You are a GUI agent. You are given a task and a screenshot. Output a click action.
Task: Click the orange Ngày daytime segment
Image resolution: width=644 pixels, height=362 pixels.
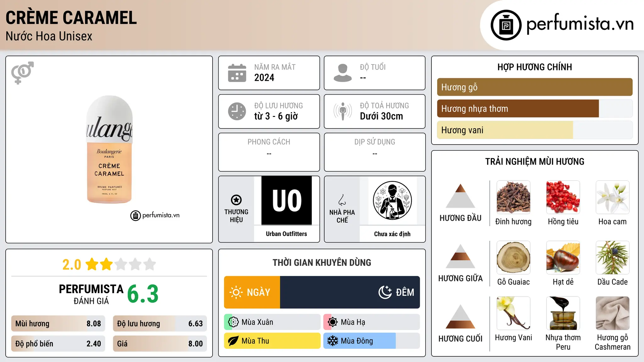pyautogui.click(x=252, y=292)
